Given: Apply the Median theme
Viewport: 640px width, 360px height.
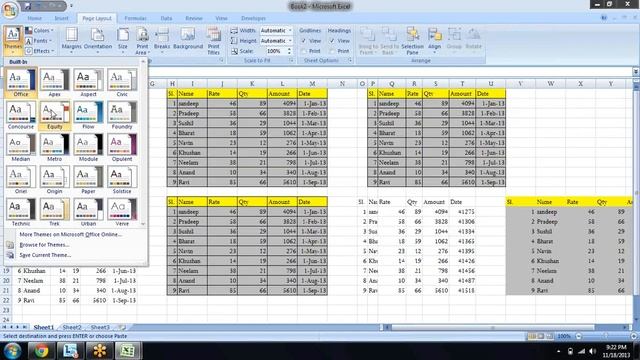Looking at the screenshot, I should (21, 147).
